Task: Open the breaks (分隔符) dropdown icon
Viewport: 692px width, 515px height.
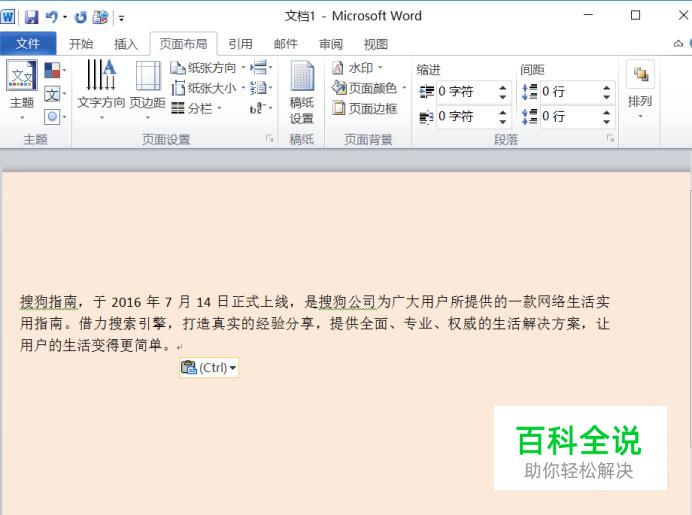Action: point(261,68)
